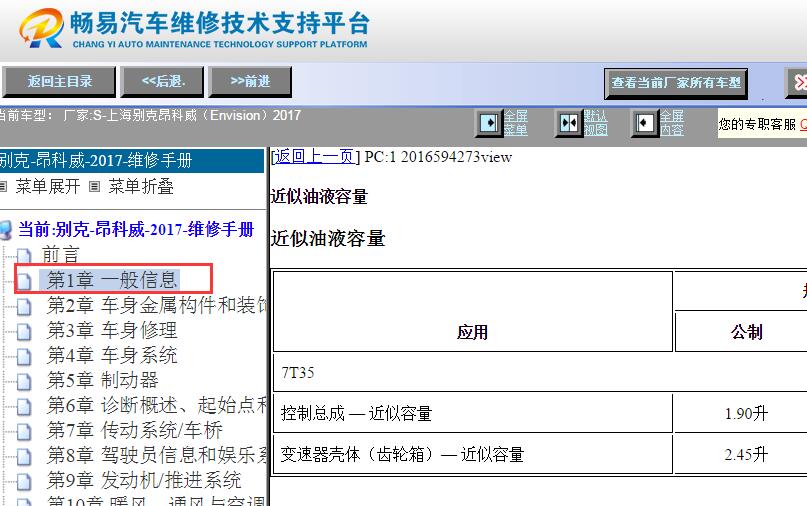Click the page icon beside 第3章 车身修理
Image resolution: width=807 pixels, height=506 pixels.
24,331
